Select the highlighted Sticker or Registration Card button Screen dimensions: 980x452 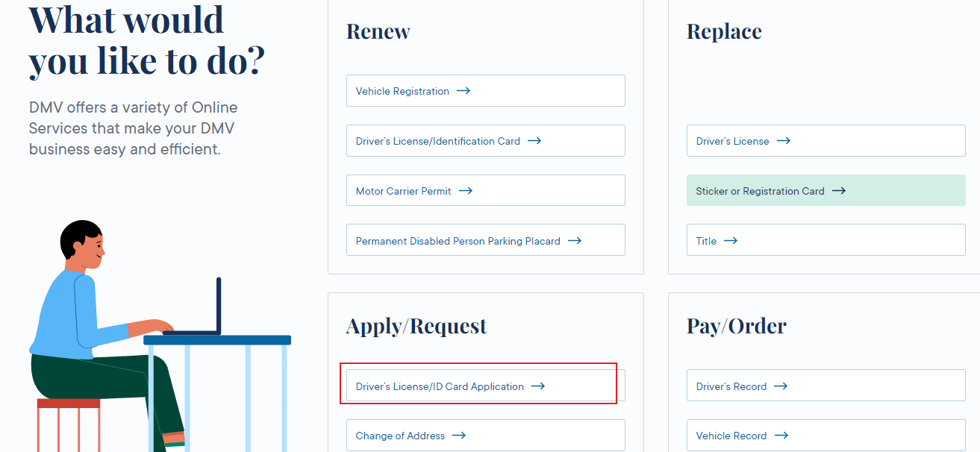pos(825,191)
